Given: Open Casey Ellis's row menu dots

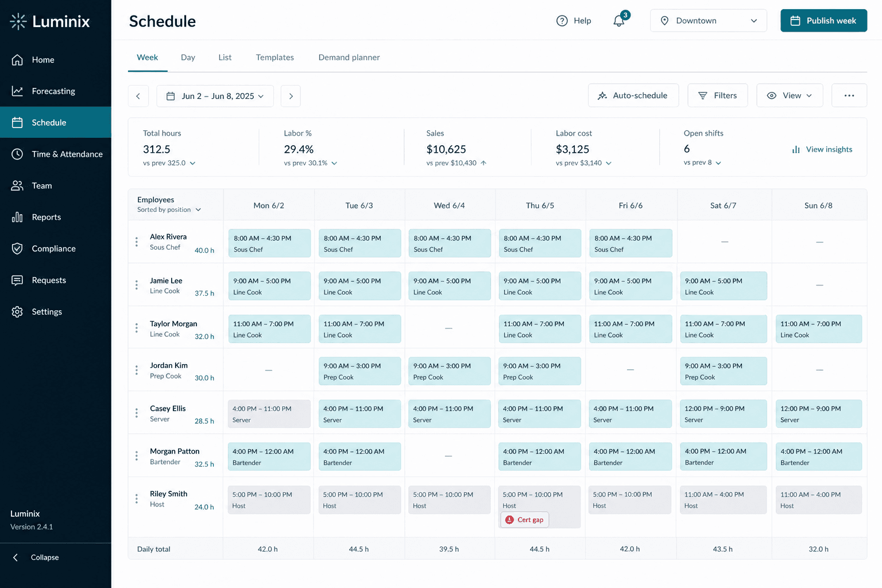Looking at the screenshot, I should click(137, 413).
